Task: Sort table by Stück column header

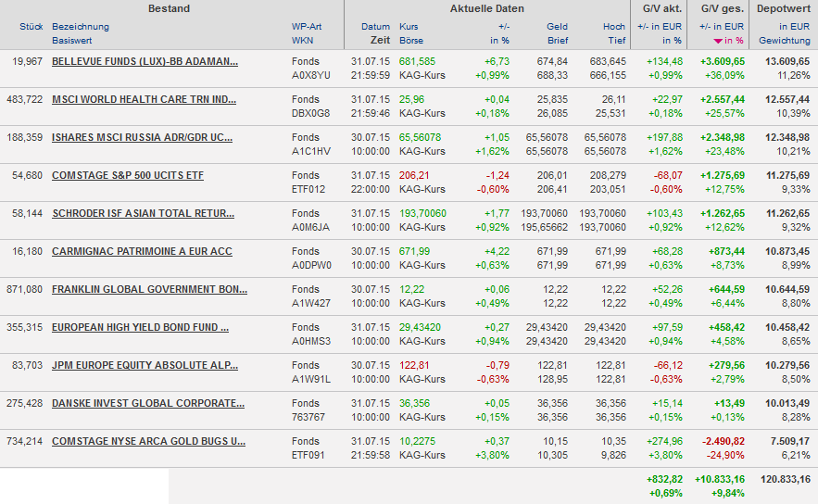Action: coord(31,27)
